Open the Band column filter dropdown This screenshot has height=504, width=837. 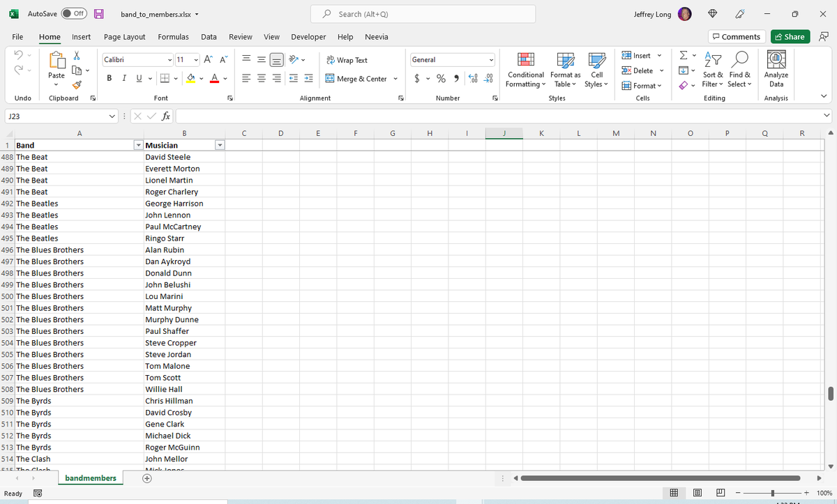tap(137, 145)
